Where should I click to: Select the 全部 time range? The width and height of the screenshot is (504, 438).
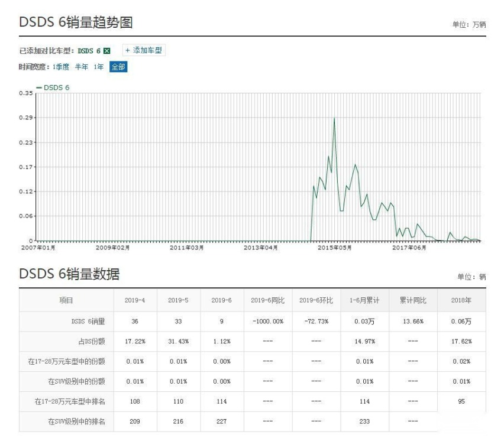click(x=118, y=67)
